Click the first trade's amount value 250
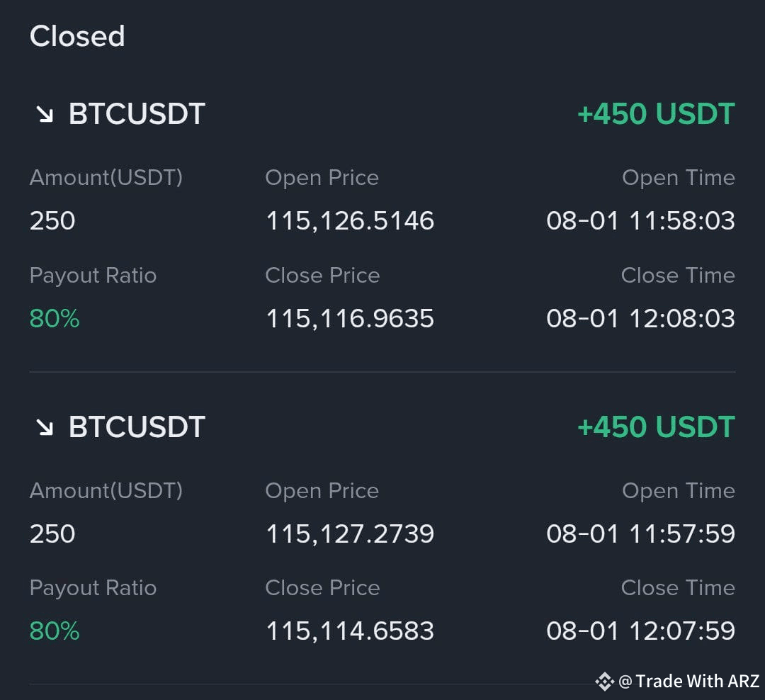 coord(52,220)
